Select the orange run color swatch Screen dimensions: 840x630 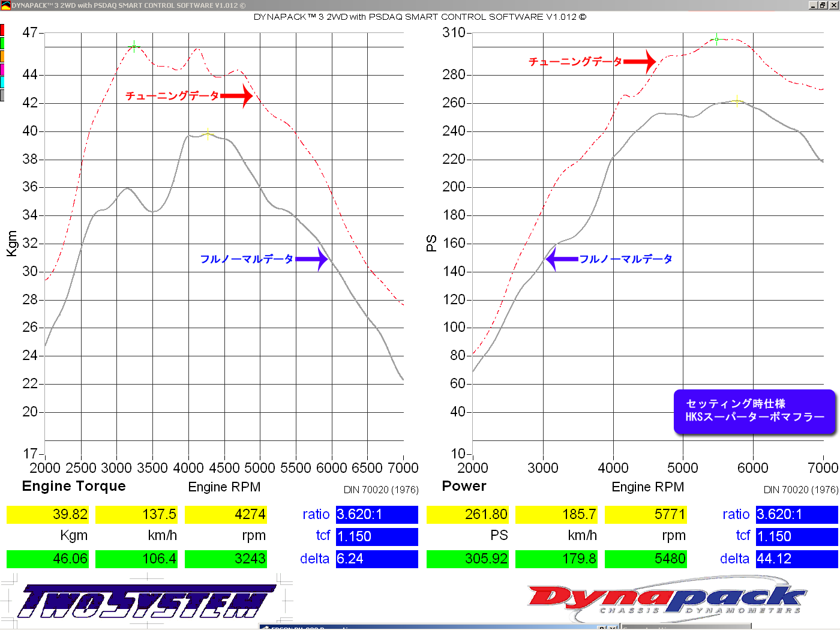[2, 56]
